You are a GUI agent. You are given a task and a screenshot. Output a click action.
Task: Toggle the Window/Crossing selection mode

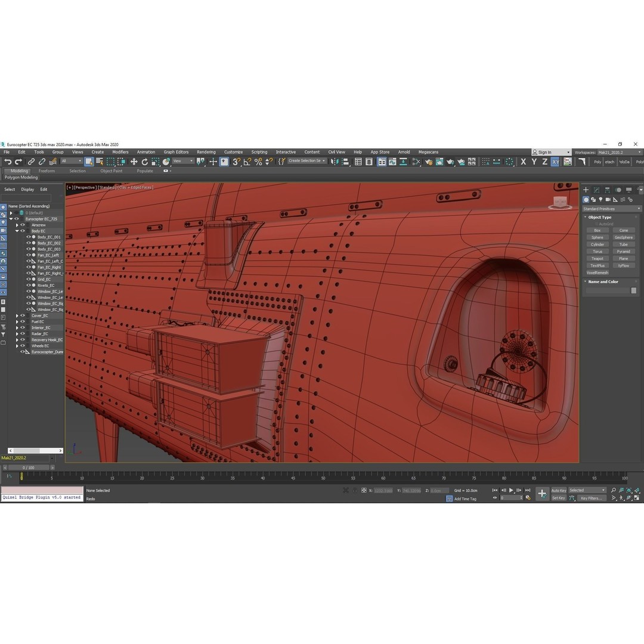(121, 162)
